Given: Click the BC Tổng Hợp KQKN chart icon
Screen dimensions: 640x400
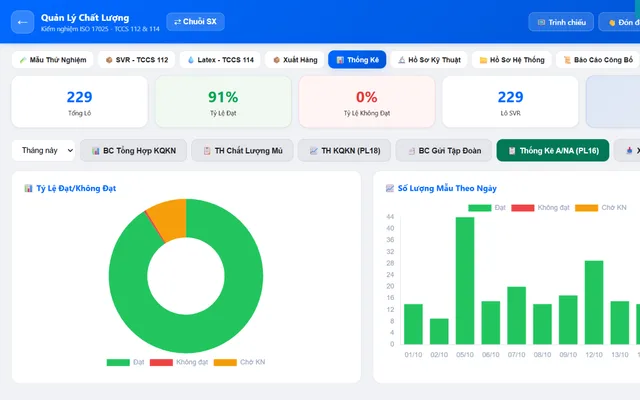Looking at the screenshot, I should point(96,151).
